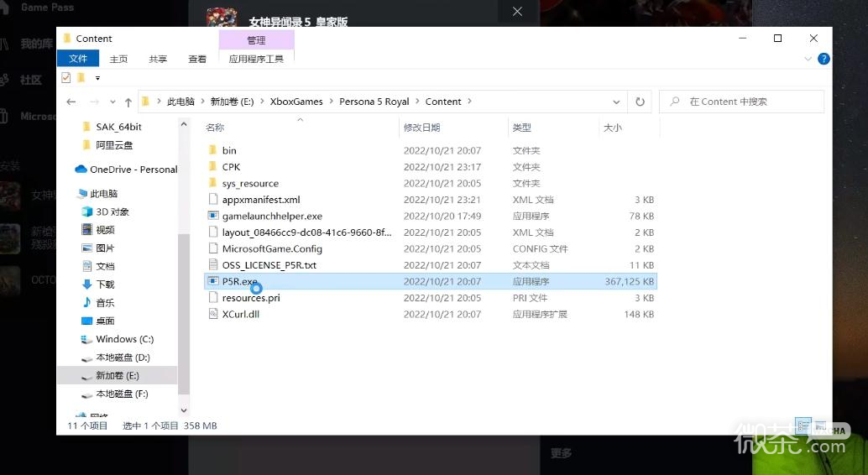
Task: Switch to large icons view layout
Action: click(x=820, y=425)
